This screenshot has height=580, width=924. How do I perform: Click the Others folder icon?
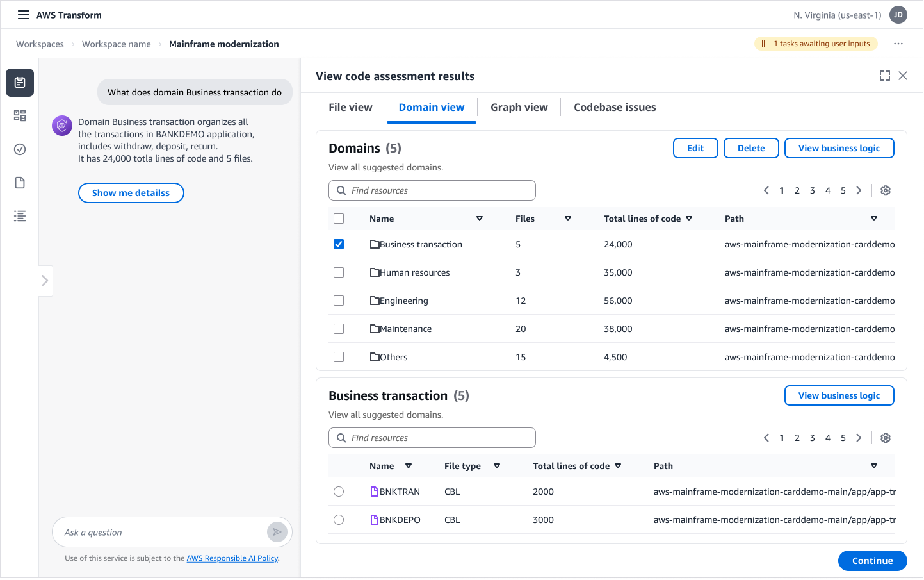375,357
